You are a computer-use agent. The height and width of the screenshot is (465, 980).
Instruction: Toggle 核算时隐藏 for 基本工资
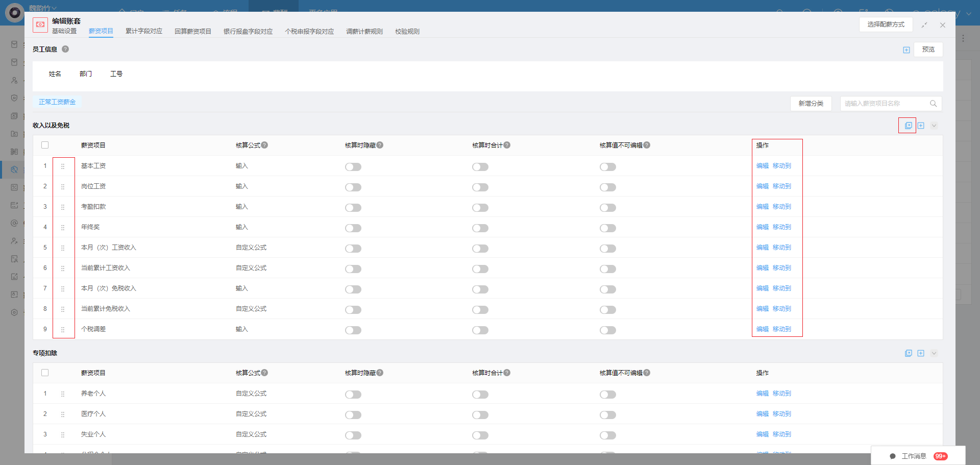point(353,167)
